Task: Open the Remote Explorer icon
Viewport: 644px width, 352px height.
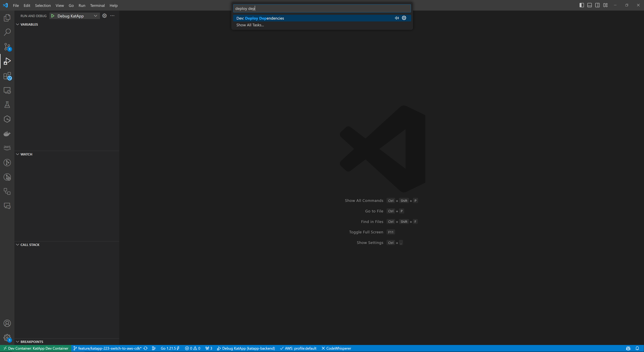Action: pos(7,90)
